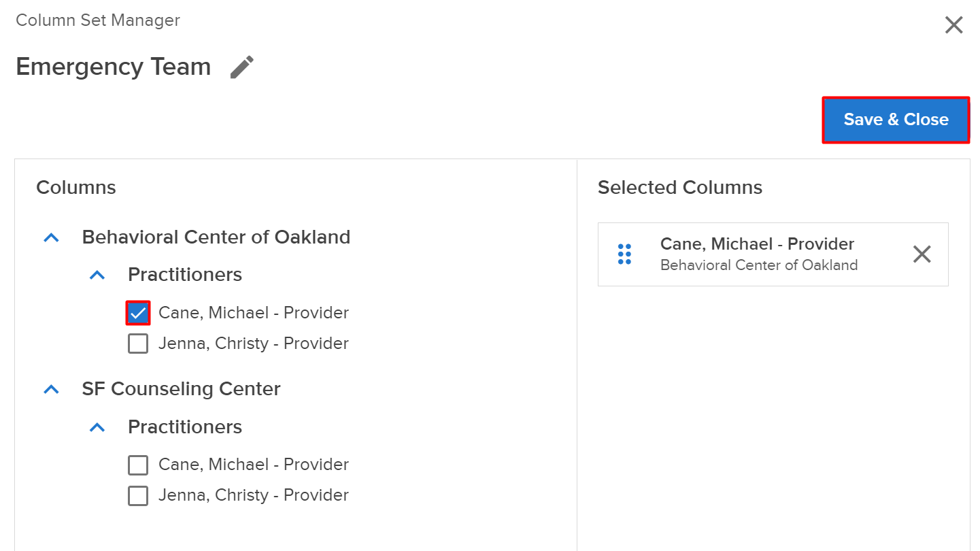The width and height of the screenshot is (980, 551).
Task: Click the Practitioners label under SF Counseling Center
Action: coord(185,427)
